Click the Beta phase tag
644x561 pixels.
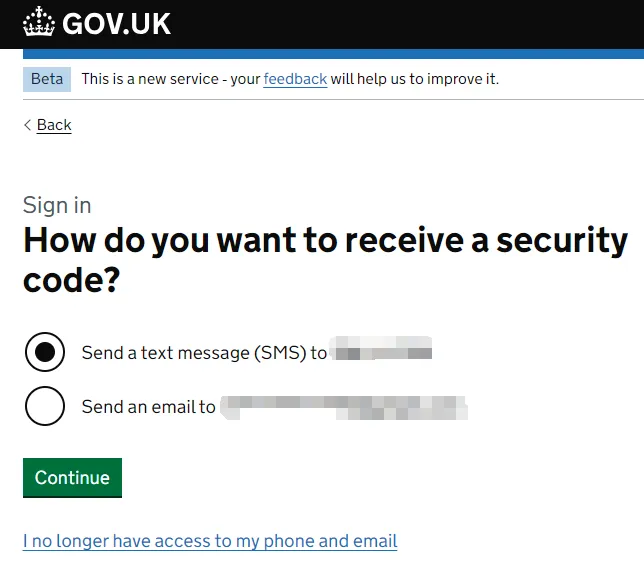click(47, 79)
